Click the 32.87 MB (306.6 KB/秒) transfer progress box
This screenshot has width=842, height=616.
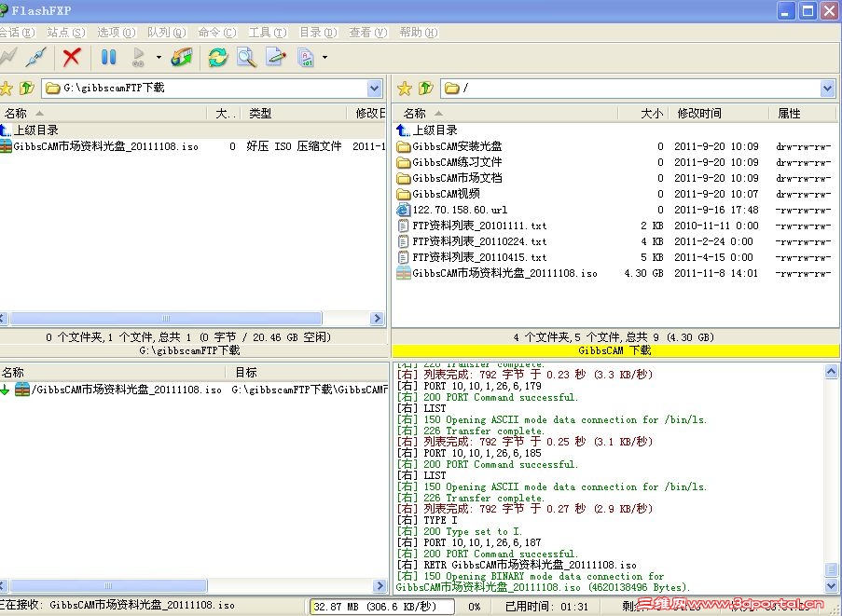pyautogui.click(x=382, y=607)
